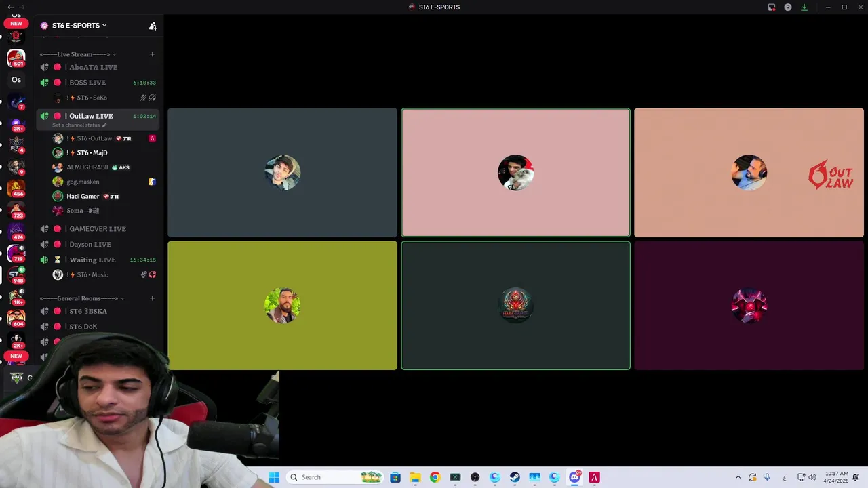The width and height of the screenshot is (868, 488).
Task: Collapse the Live Stream category chevron
Action: coord(115,54)
